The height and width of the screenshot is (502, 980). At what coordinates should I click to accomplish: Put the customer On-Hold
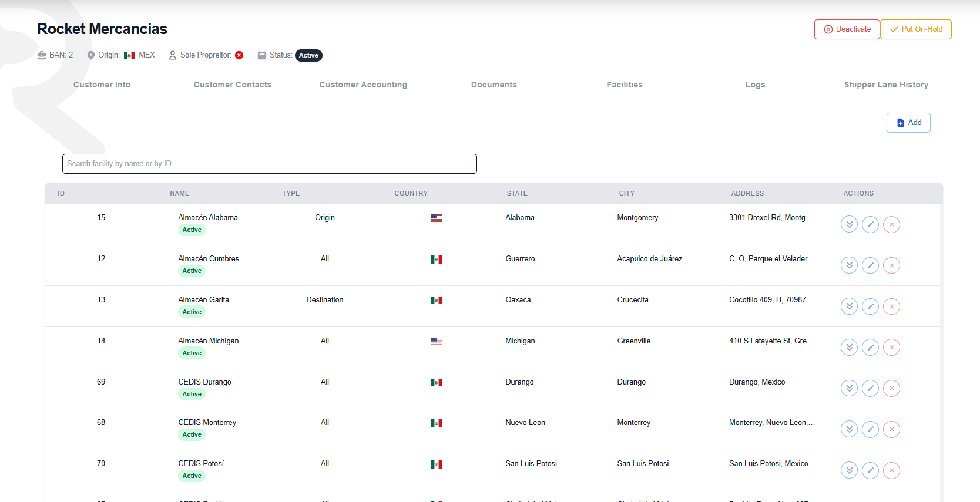click(x=916, y=29)
